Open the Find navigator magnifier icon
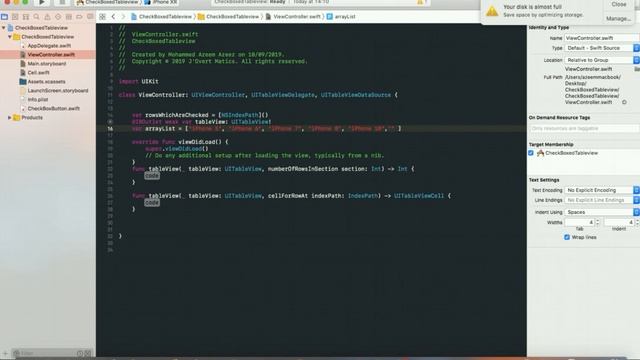The width and height of the screenshot is (640, 360). pyautogui.click(x=37, y=17)
